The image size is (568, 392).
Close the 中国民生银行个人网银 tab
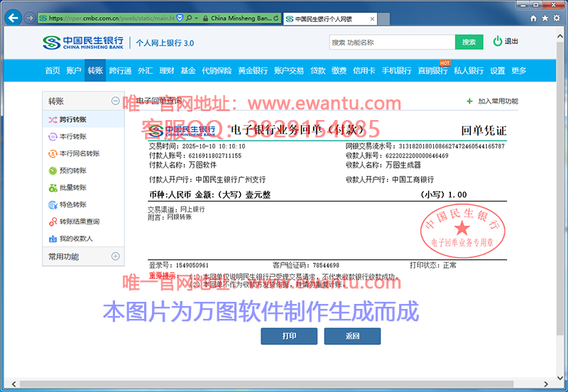[x=372, y=19]
